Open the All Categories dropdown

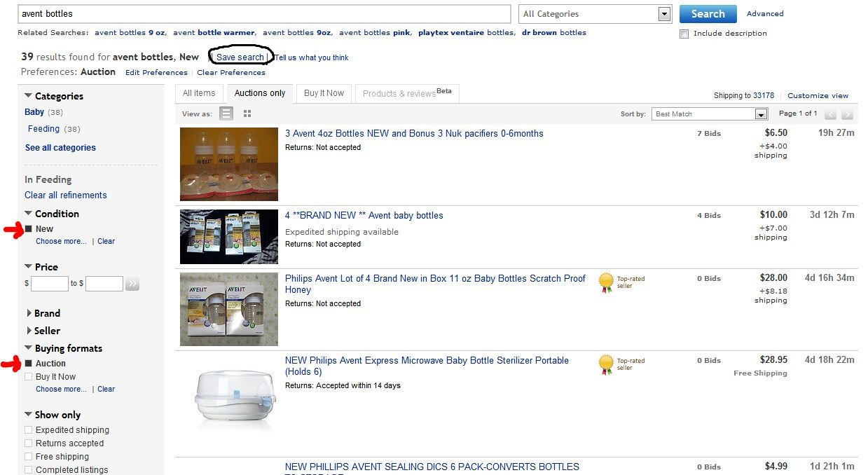[595, 14]
